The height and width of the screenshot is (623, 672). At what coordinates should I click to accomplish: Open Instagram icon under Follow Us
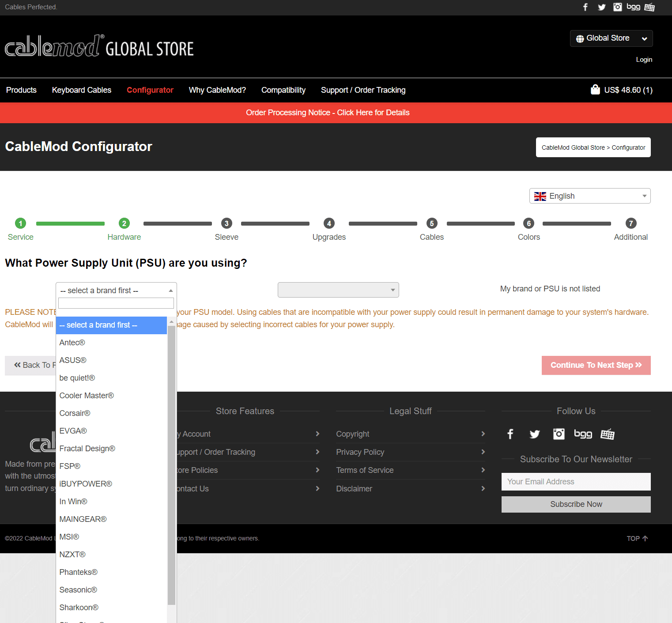tap(559, 434)
